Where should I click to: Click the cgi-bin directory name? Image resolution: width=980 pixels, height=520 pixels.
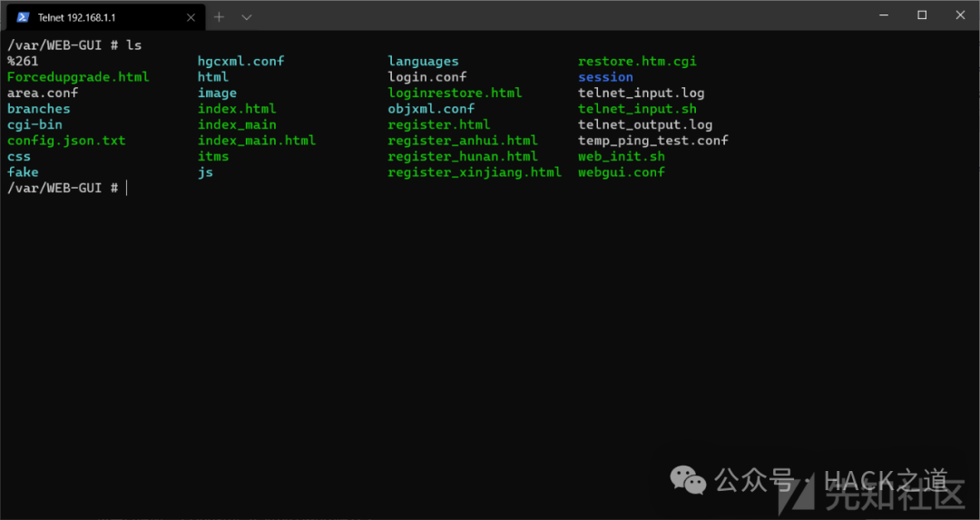(x=34, y=124)
